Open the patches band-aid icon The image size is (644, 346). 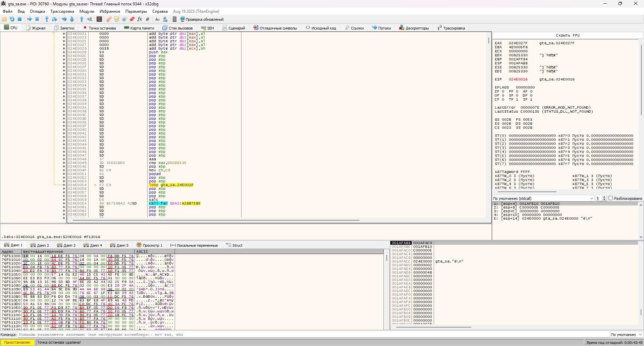tap(109, 19)
